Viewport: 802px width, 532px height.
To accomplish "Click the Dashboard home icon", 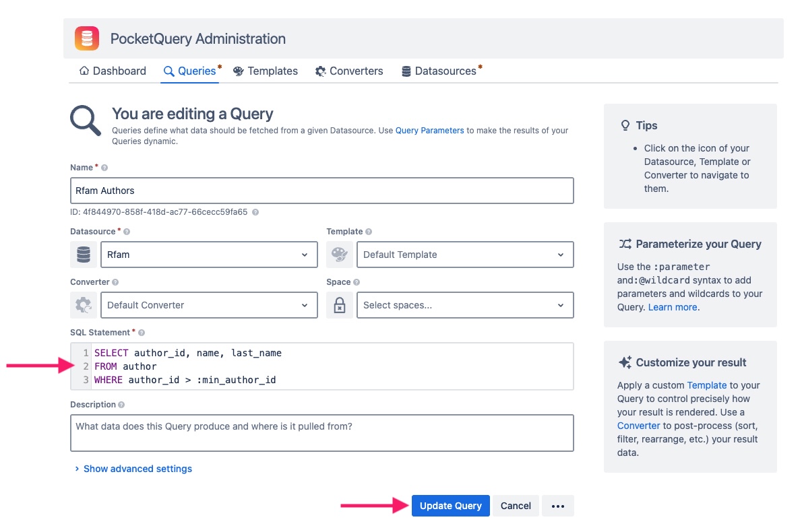I will pos(84,71).
